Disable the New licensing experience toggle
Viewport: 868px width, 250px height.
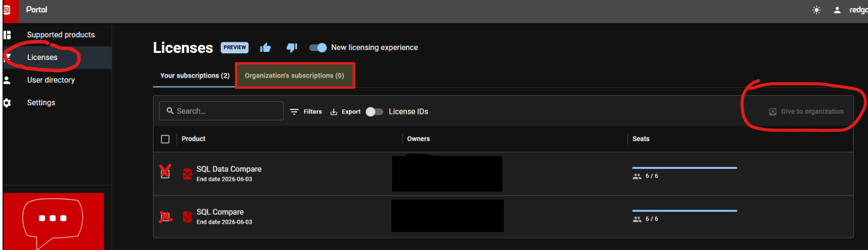tap(318, 48)
